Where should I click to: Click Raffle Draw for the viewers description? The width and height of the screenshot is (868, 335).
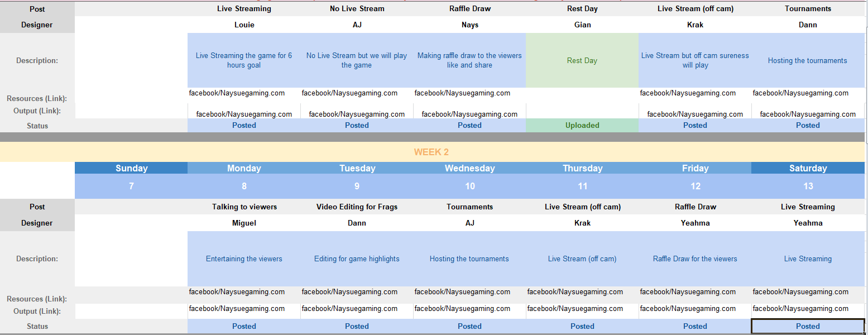pos(695,259)
